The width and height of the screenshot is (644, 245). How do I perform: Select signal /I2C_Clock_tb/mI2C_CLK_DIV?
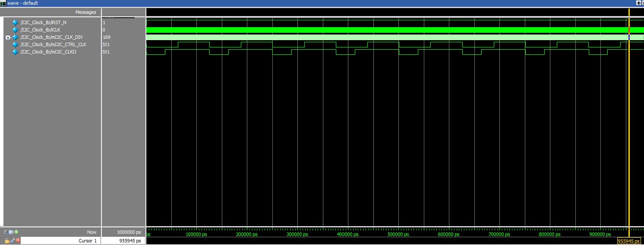pos(52,37)
